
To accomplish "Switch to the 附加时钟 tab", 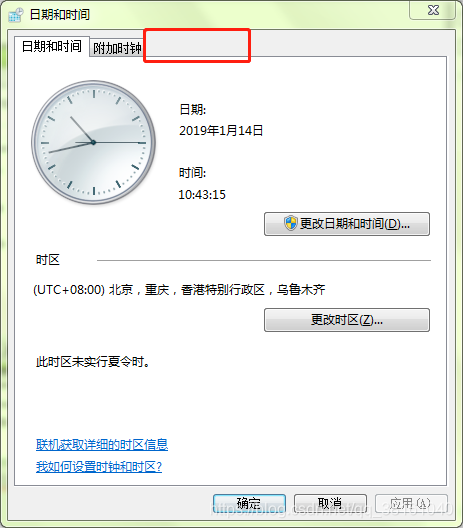I will [x=117, y=48].
